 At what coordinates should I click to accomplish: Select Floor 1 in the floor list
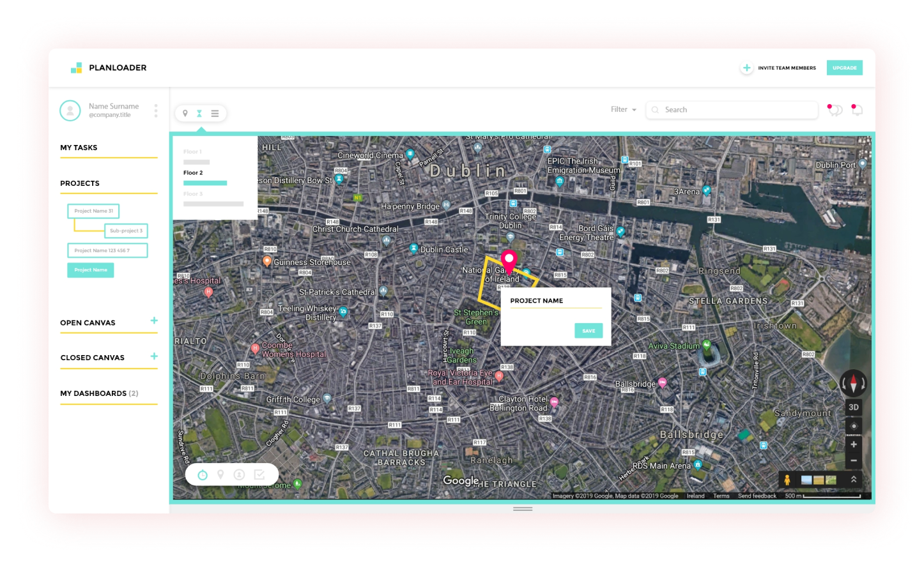coord(192,152)
